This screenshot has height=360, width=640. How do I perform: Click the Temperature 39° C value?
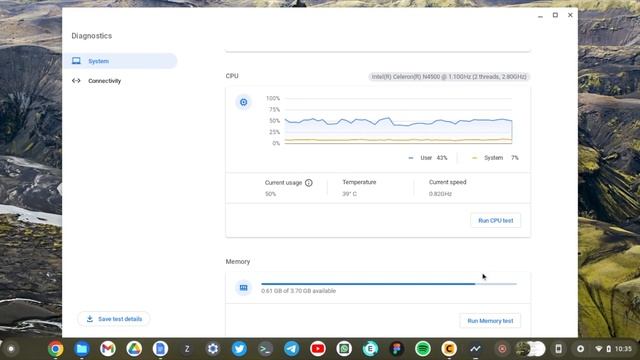[349, 194]
